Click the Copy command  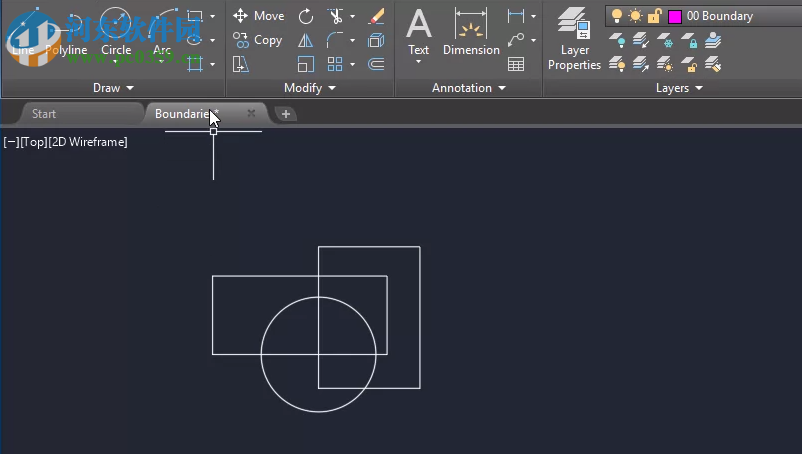click(257, 40)
